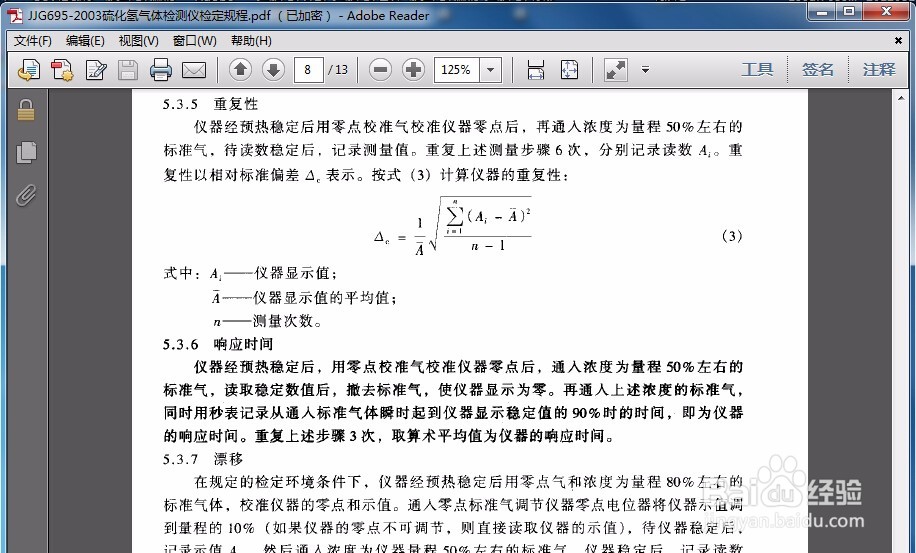Open the 窗口(W) menu
The width and height of the screenshot is (916, 553).
point(195,41)
